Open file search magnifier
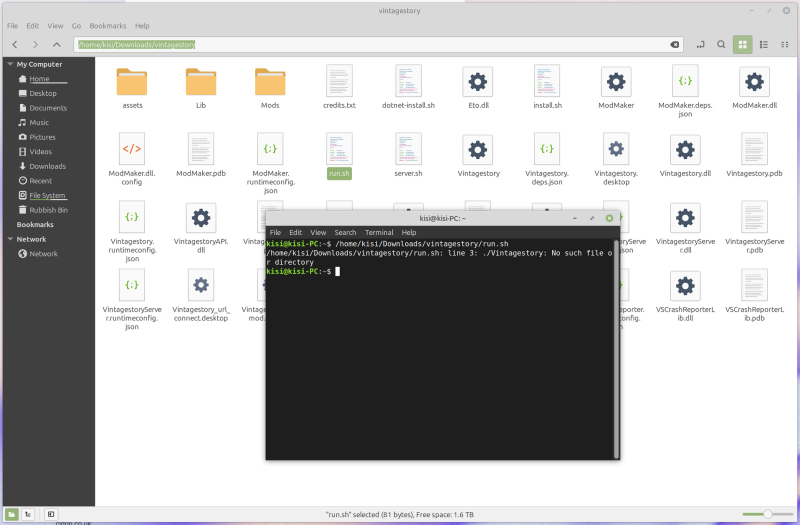Image resolution: width=800 pixels, height=525 pixels. coord(721,45)
